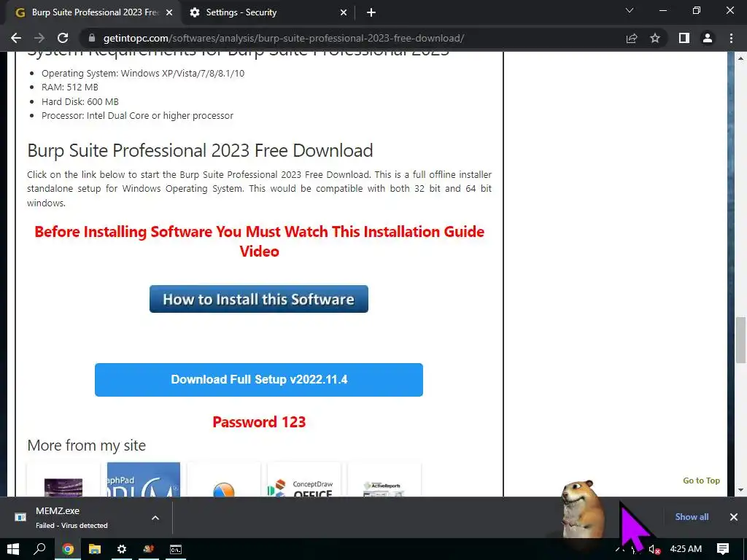Open the Chrome profile menu

708,38
